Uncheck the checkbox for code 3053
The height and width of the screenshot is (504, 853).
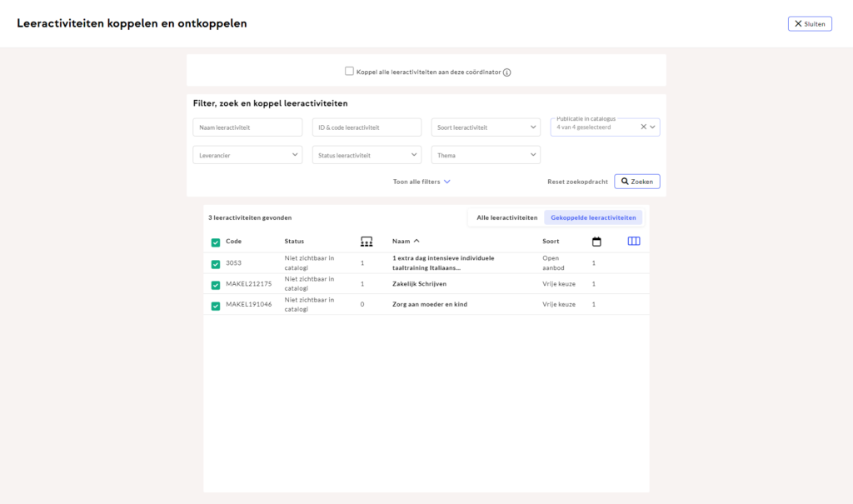point(216,264)
